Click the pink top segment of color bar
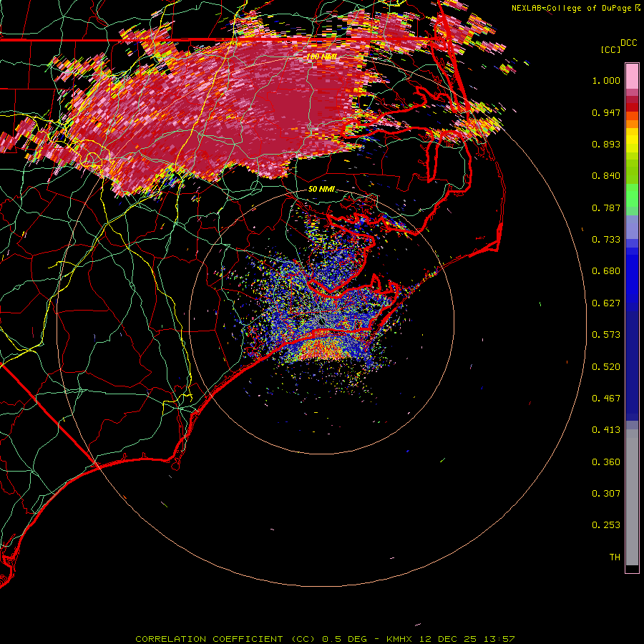The image size is (644, 644). (x=632, y=76)
